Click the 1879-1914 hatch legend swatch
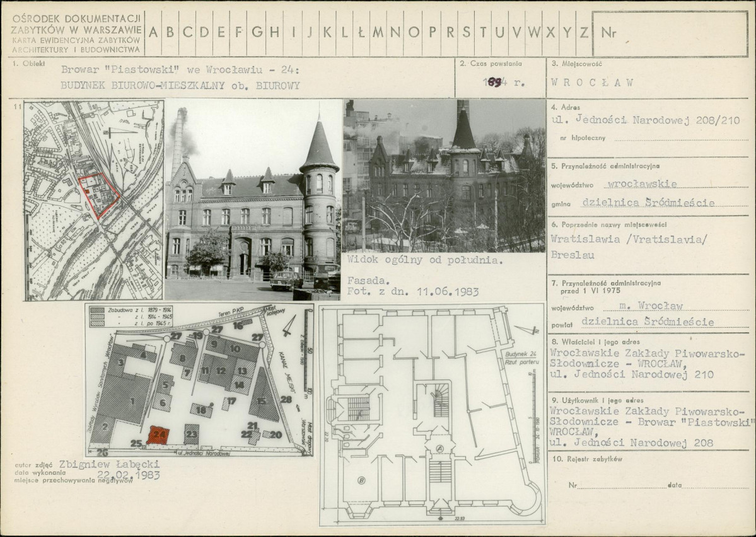The height and width of the screenshot is (537, 756). click(x=98, y=310)
